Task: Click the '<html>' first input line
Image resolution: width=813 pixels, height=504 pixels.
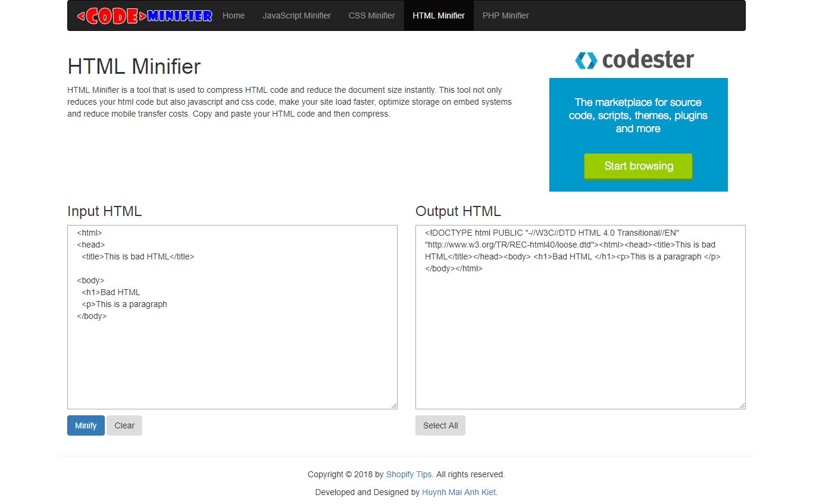Action: [89, 233]
